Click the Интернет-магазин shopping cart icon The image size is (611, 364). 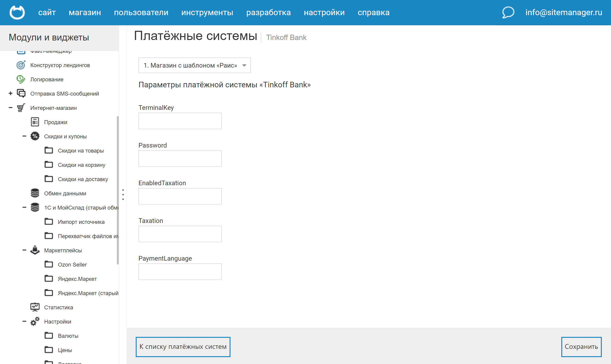(21, 108)
